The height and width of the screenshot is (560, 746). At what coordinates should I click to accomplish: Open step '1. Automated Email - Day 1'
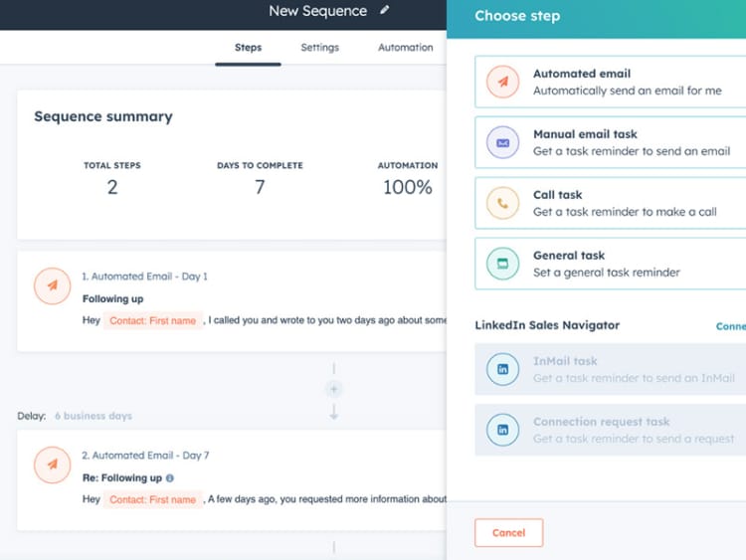click(x=144, y=277)
